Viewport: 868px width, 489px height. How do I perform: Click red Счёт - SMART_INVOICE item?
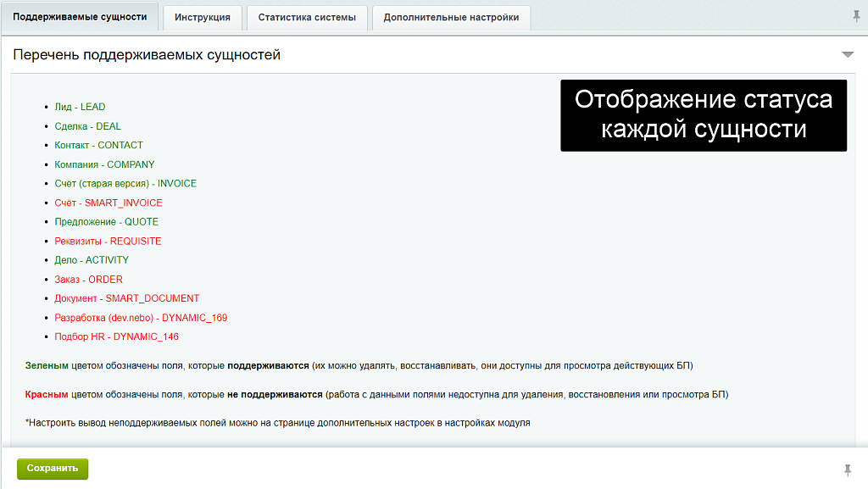pyautogui.click(x=108, y=203)
